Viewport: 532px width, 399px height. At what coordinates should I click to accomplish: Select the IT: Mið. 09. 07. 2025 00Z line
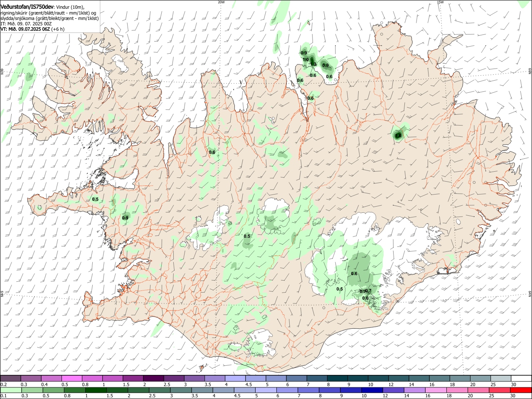(x=26, y=24)
